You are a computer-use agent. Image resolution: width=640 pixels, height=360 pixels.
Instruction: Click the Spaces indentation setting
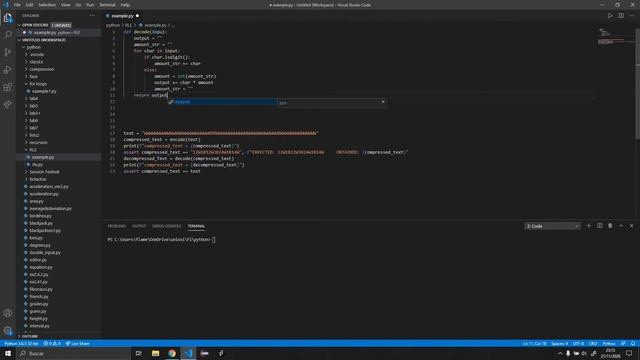pos(559,344)
